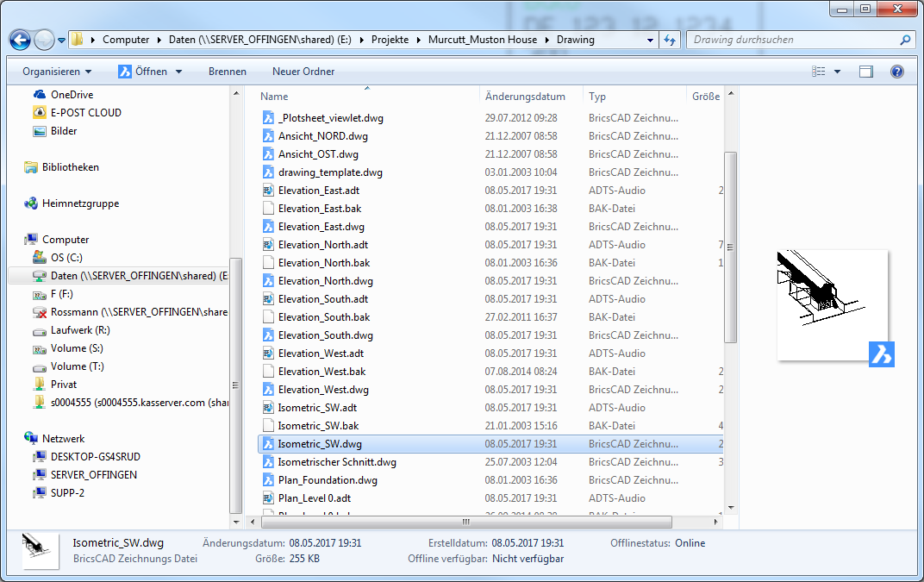
Task: Select the E-POST CLOUD sidebar item
Action: 85,113
